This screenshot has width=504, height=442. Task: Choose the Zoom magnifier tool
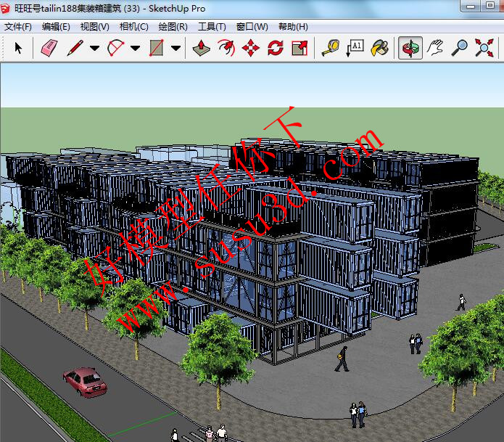coord(459,48)
